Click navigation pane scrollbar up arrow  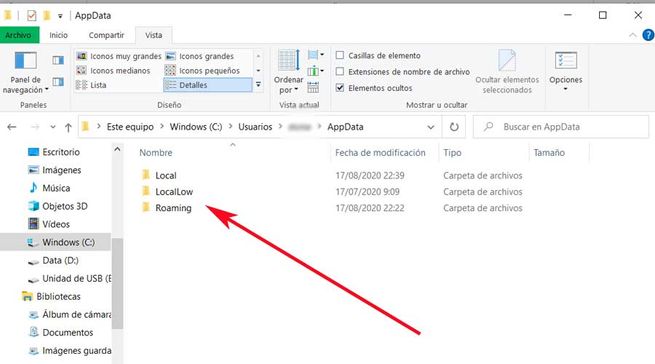[x=117, y=149]
